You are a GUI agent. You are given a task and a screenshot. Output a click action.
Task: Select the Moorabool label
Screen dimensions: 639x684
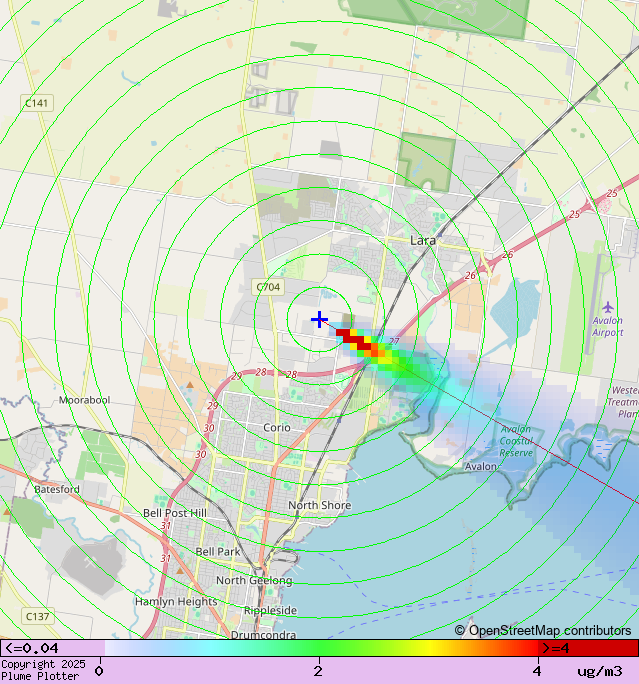tap(85, 400)
